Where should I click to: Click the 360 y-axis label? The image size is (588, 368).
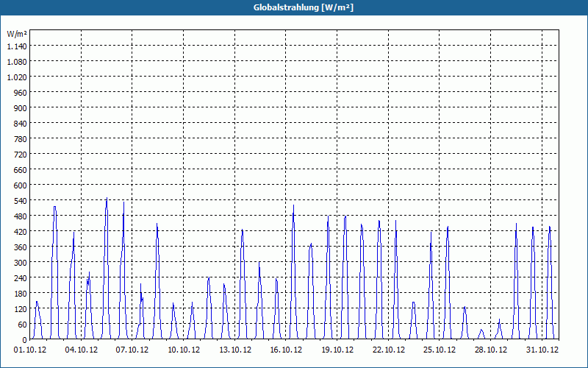pos(21,247)
